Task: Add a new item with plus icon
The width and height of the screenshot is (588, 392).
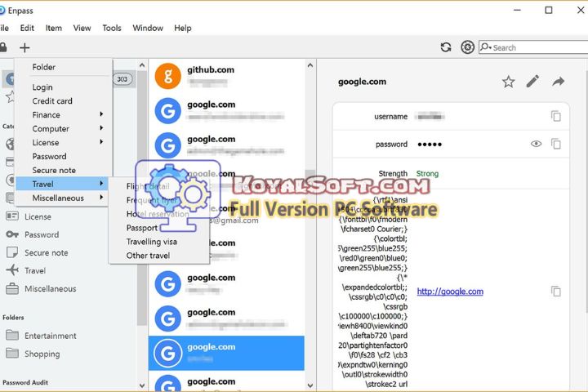Action: coord(24,47)
